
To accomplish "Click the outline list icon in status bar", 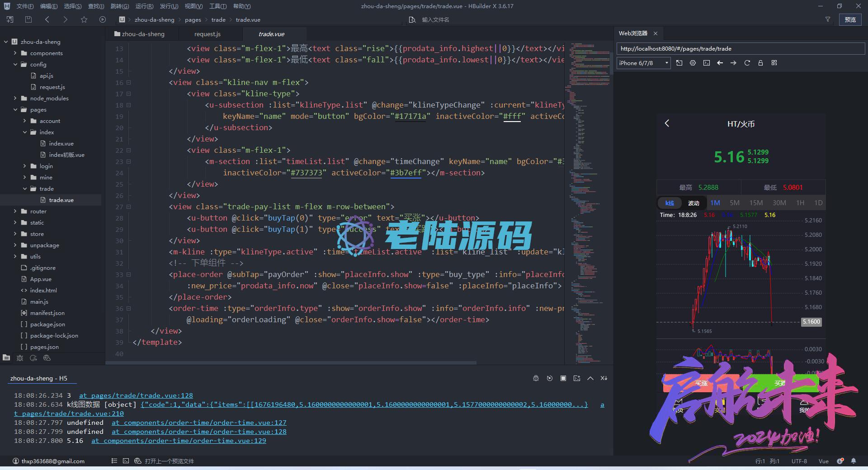I will pos(114,461).
